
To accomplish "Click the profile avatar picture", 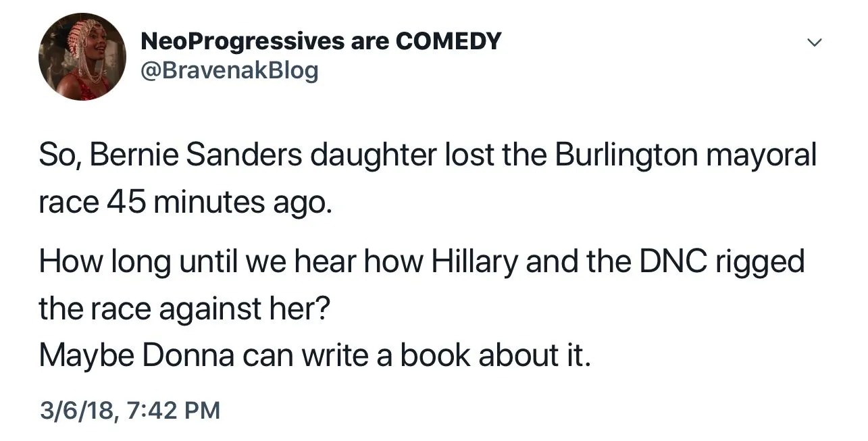I will 82,57.
